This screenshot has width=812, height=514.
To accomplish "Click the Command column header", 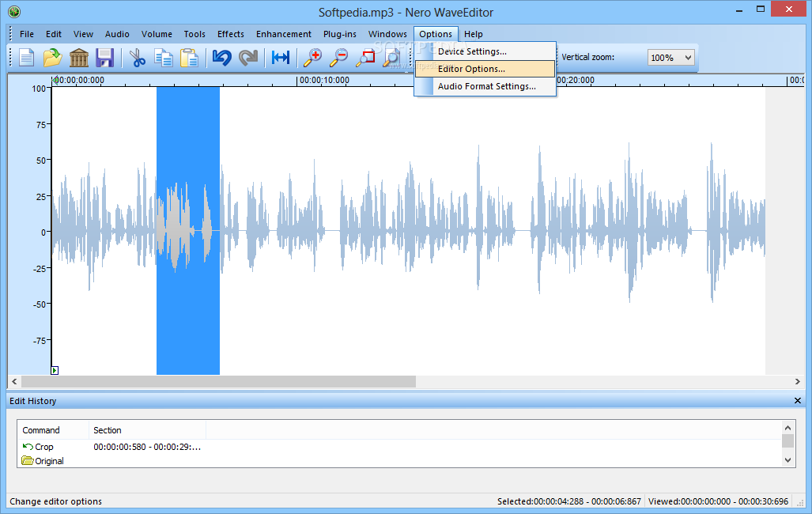I will (53, 430).
